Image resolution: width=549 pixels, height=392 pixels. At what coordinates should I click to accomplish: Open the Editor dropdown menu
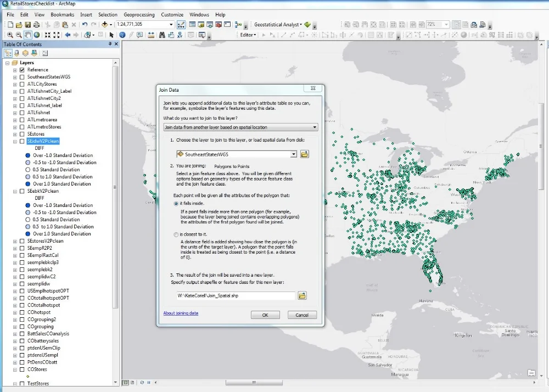click(248, 35)
